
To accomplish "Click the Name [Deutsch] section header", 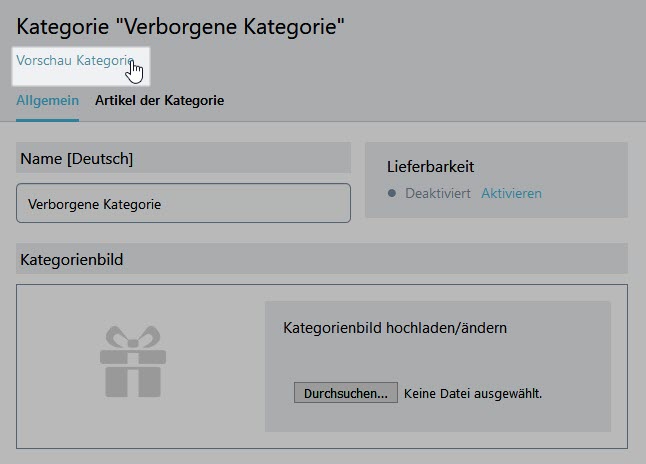I will click(183, 158).
